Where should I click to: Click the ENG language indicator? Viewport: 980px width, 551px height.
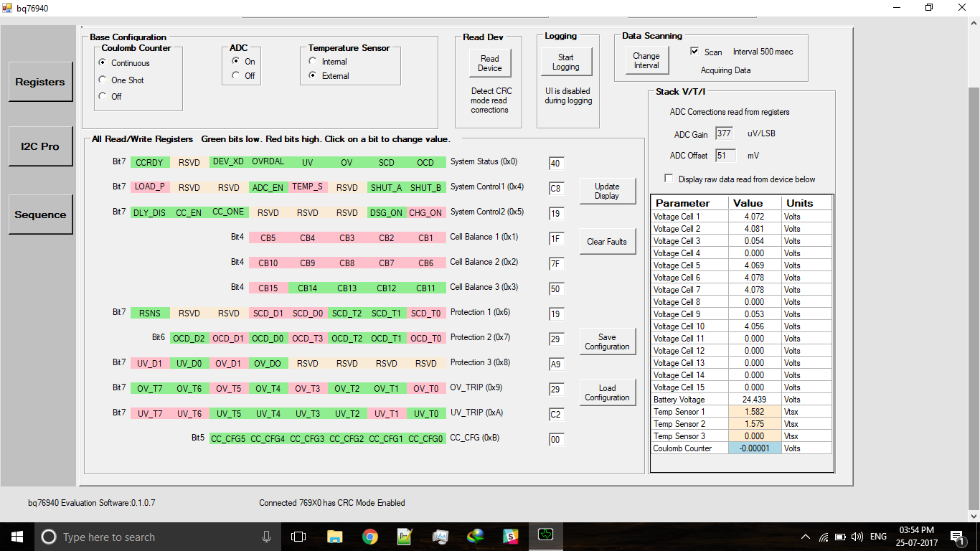(x=879, y=537)
